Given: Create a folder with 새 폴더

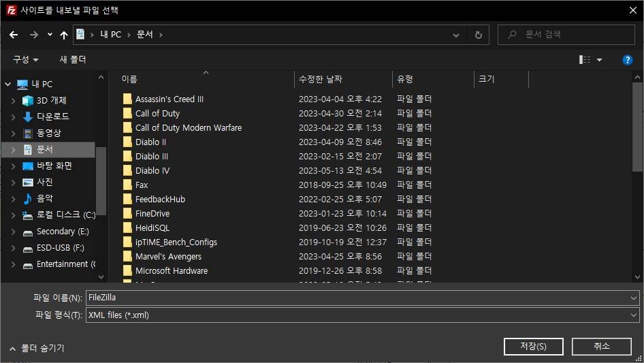Looking at the screenshot, I should 73,60.
